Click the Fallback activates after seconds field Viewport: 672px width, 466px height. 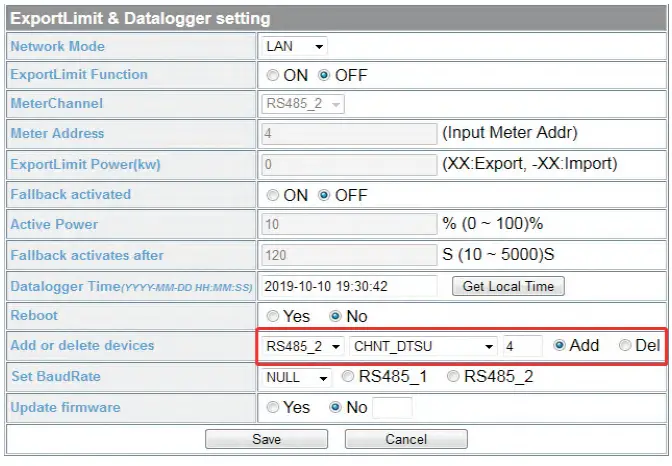pos(349,255)
